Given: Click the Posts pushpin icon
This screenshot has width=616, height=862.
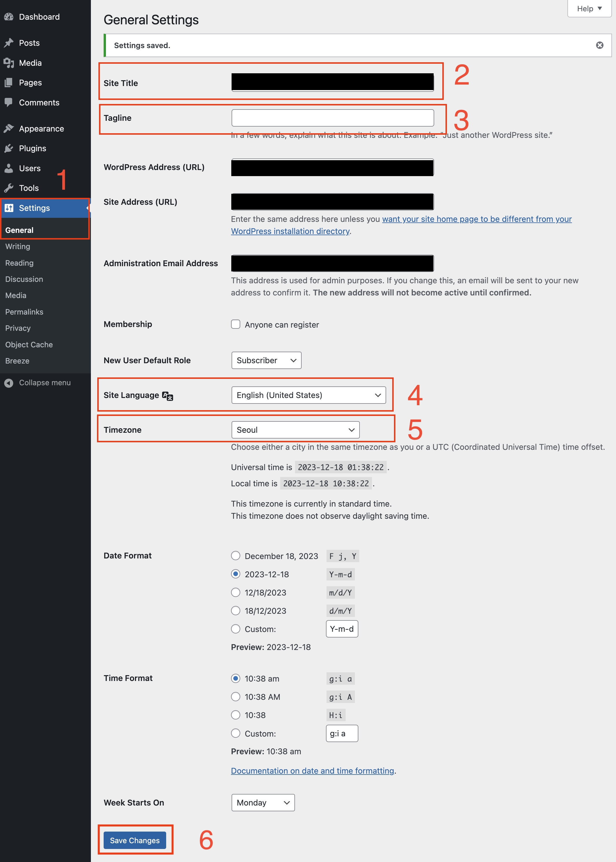Looking at the screenshot, I should tap(9, 43).
